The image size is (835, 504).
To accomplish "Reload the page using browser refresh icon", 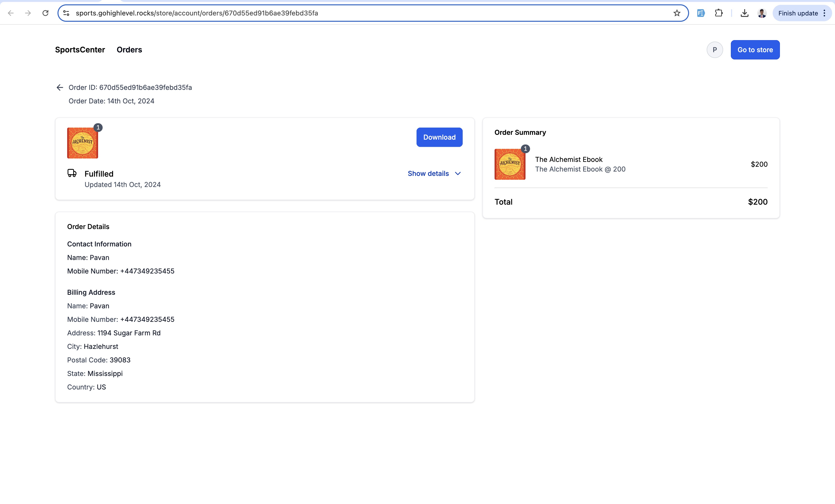I will (45, 13).
